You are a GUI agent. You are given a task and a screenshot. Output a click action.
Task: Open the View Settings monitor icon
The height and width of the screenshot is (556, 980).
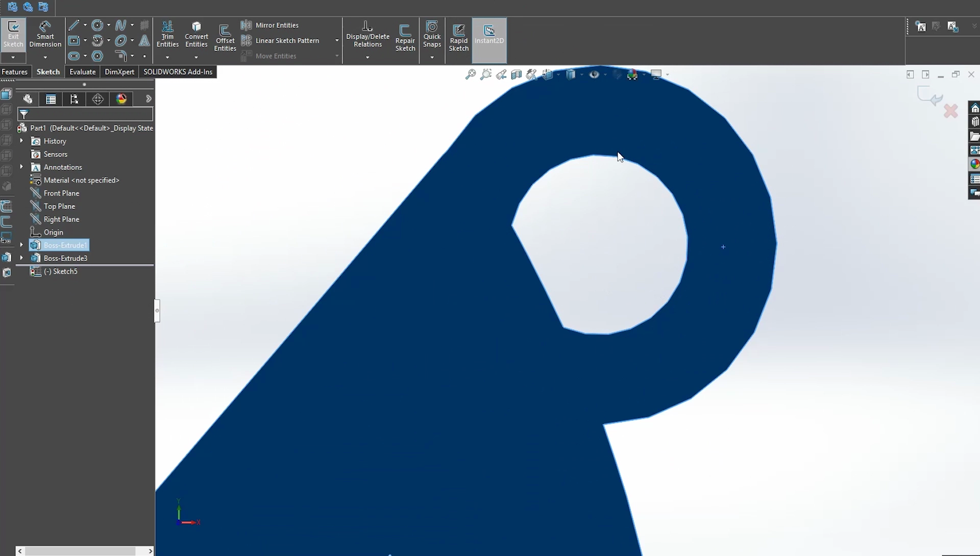pos(656,74)
